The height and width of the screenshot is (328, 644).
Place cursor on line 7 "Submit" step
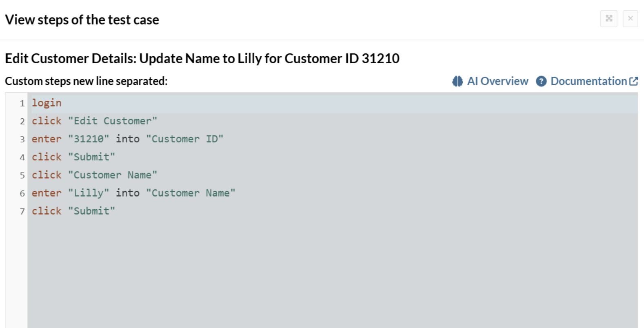coord(91,211)
